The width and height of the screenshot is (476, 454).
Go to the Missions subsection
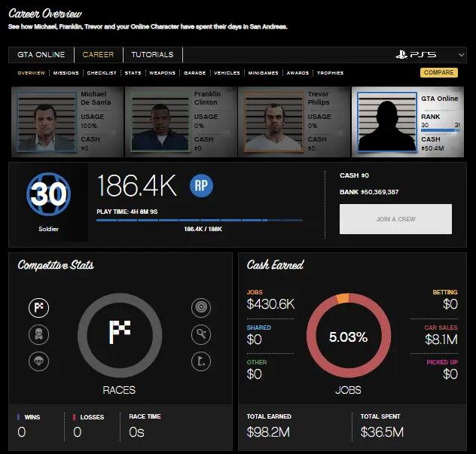pyautogui.click(x=66, y=73)
